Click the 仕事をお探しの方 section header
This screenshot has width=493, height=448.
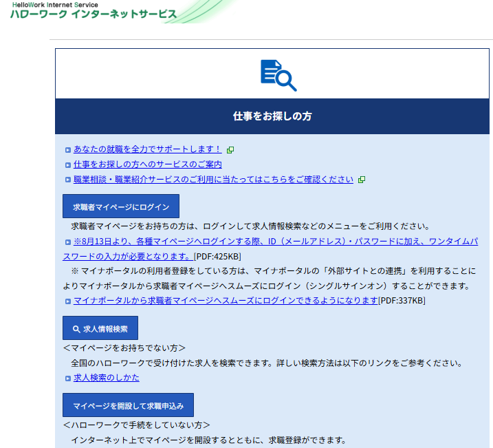[x=272, y=116]
